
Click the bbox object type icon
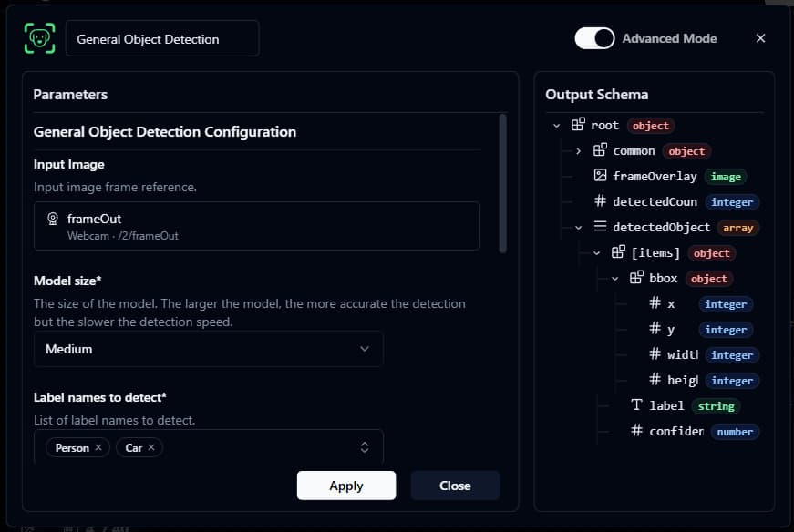(x=636, y=278)
